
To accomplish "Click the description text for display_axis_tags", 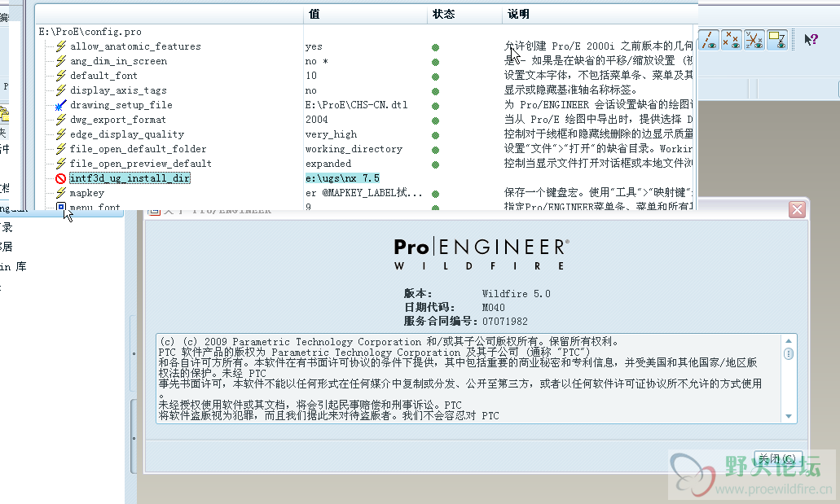I will [570, 90].
